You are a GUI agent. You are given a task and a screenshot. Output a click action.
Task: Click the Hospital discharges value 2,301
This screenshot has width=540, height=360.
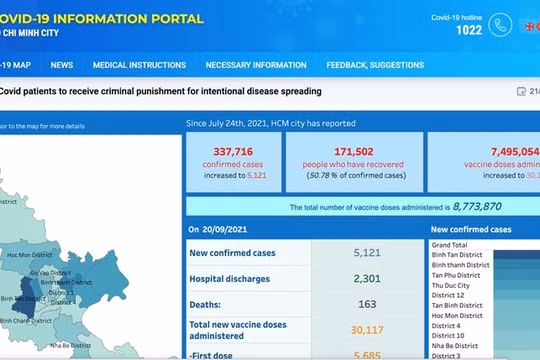click(367, 278)
